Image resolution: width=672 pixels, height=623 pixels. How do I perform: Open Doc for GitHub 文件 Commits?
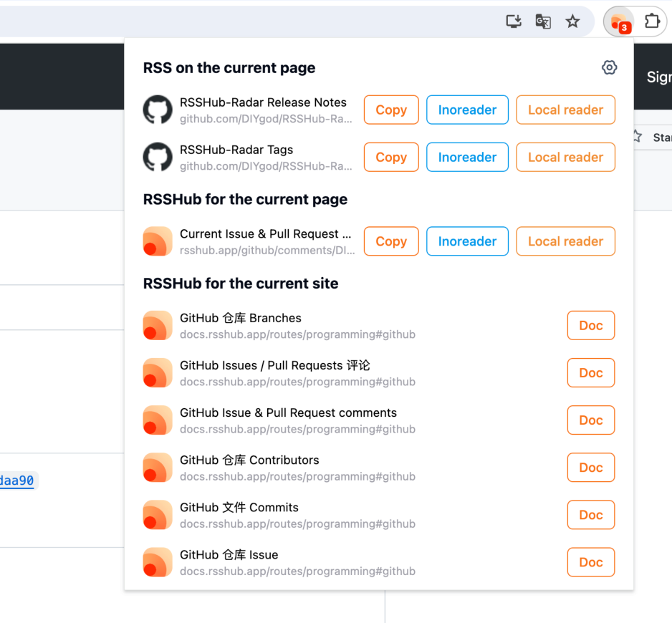(590, 514)
